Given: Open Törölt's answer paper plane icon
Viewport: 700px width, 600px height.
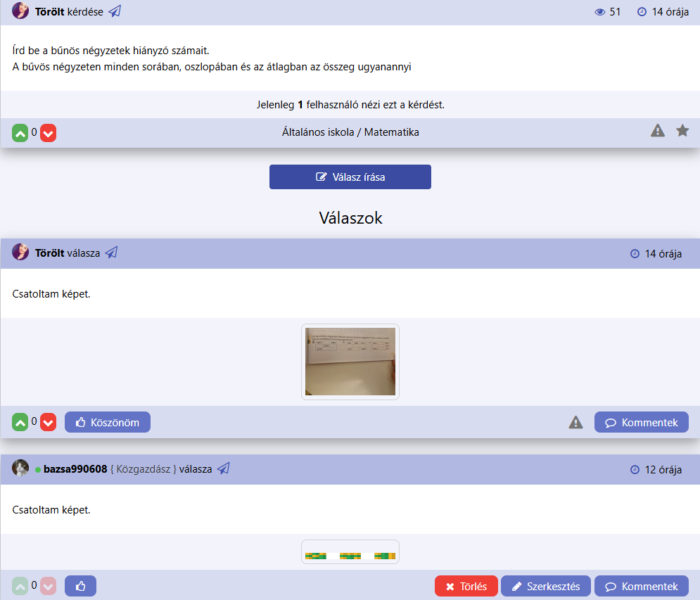Looking at the screenshot, I should coord(111,253).
